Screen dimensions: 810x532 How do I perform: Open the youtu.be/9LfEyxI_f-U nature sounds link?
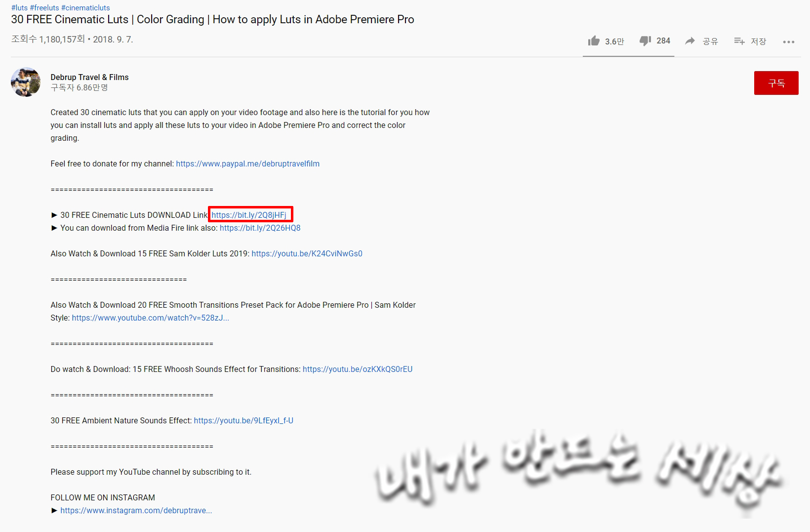pos(243,420)
